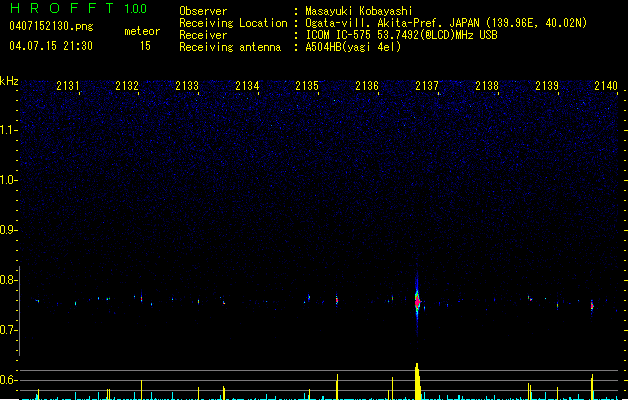Click the 2137 time axis marker
The height and width of the screenshot is (400, 629).
tap(427, 86)
